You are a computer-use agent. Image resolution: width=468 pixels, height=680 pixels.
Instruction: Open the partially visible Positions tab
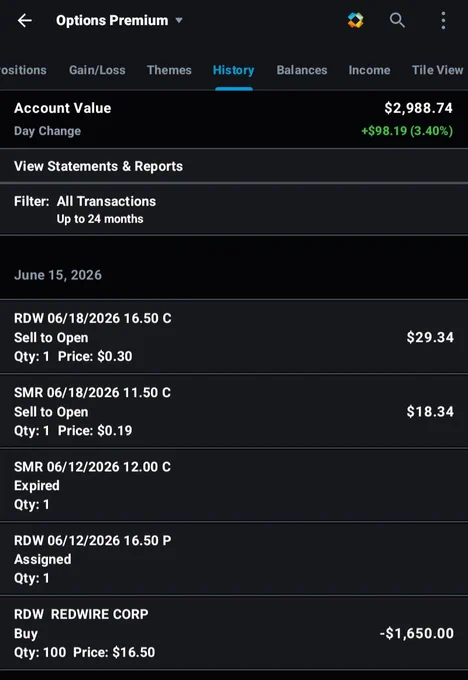click(x=23, y=70)
